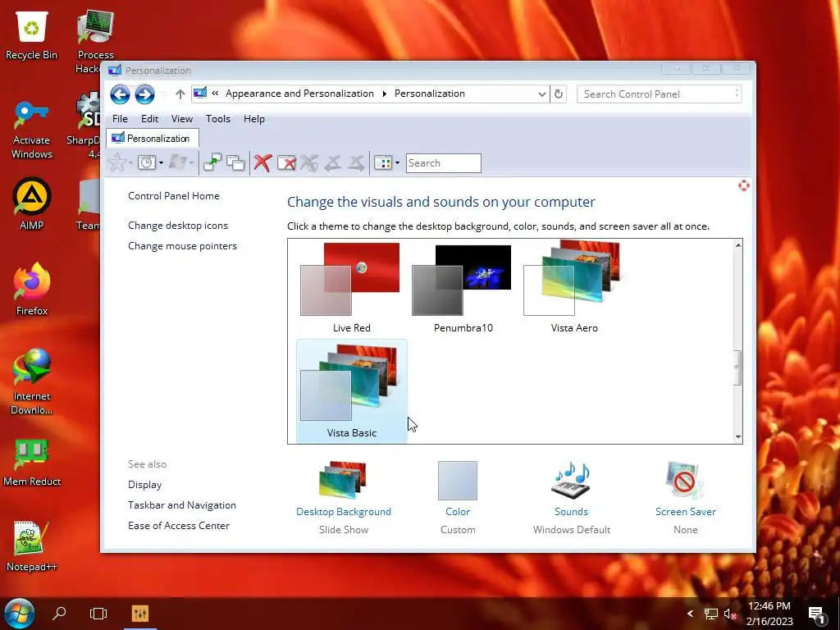Click the views grid toolbar icon
The image size is (840, 630).
click(x=383, y=162)
